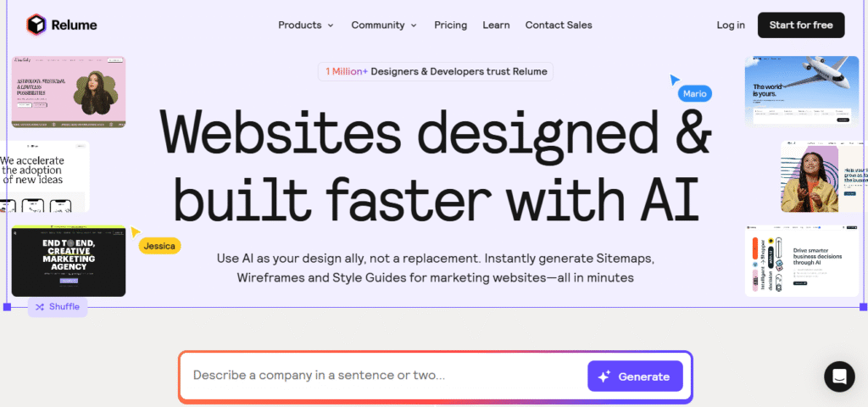Open the chat support bubble icon
868x407 pixels.
point(839,376)
